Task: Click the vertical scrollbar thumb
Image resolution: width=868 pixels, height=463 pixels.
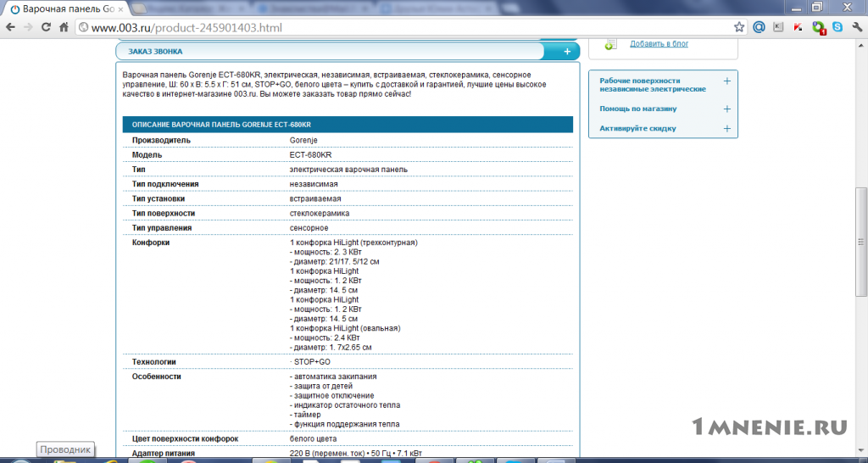Action: (860, 242)
